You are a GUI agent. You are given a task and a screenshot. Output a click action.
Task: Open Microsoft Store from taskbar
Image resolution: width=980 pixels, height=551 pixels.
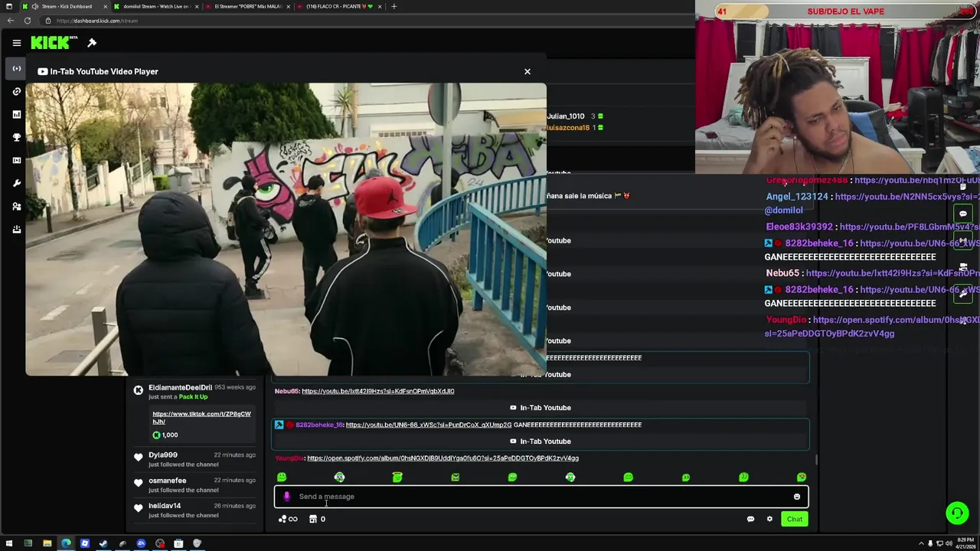tap(178, 543)
